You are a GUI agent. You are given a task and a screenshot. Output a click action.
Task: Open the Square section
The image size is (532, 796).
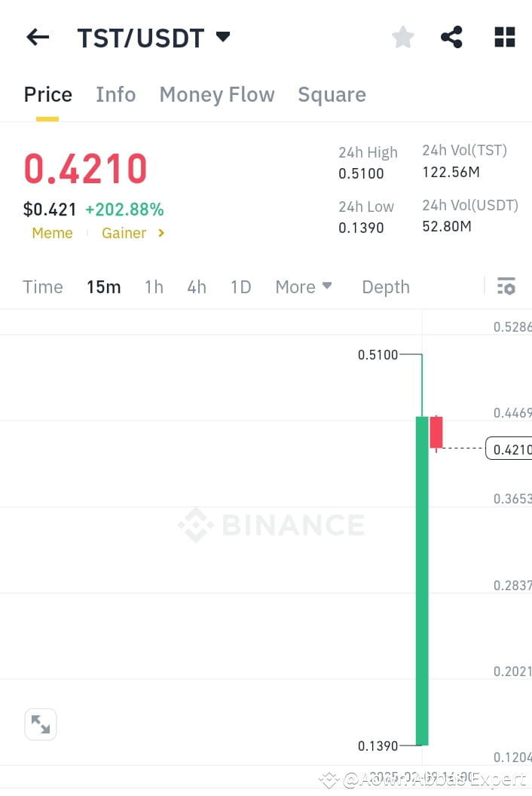point(332,94)
